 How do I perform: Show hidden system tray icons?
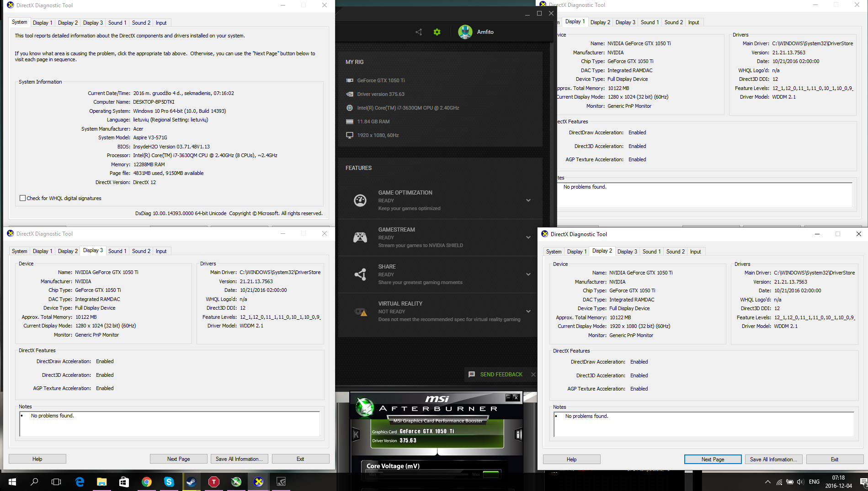[x=768, y=482]
